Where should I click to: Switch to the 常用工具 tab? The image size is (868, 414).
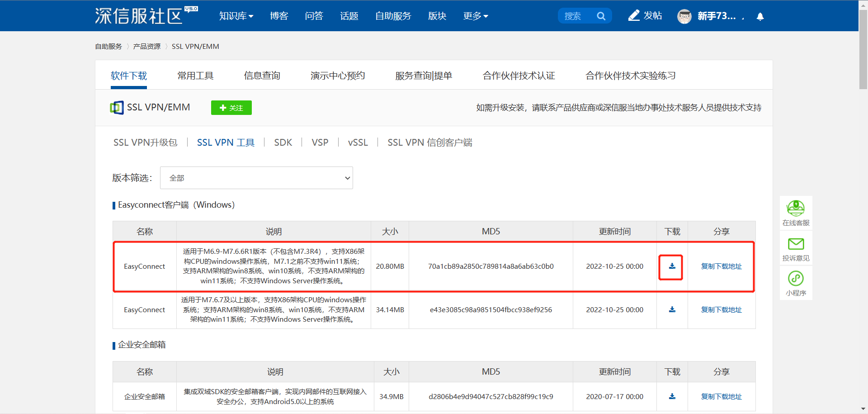point(195,76)
